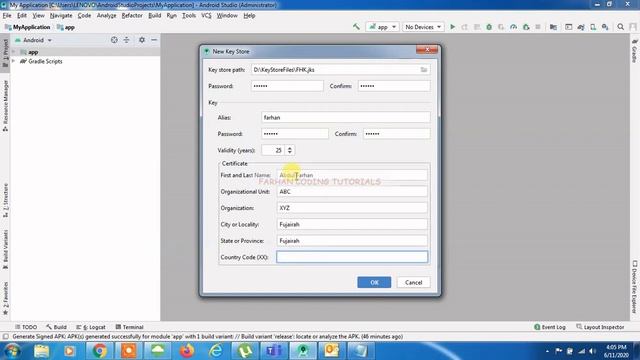The image size is (640, 360).
Task: Click the green Run app button
Action: click(452, 27)
